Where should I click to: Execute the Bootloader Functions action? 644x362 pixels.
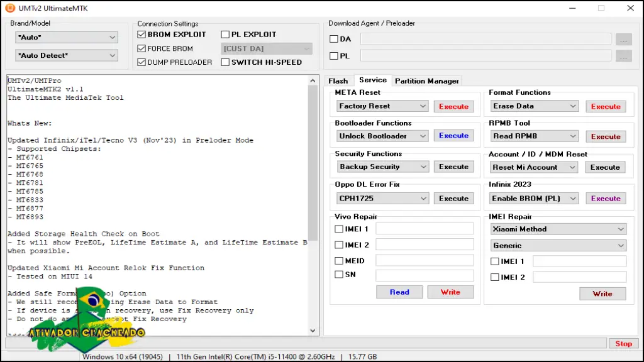[454, 136]
